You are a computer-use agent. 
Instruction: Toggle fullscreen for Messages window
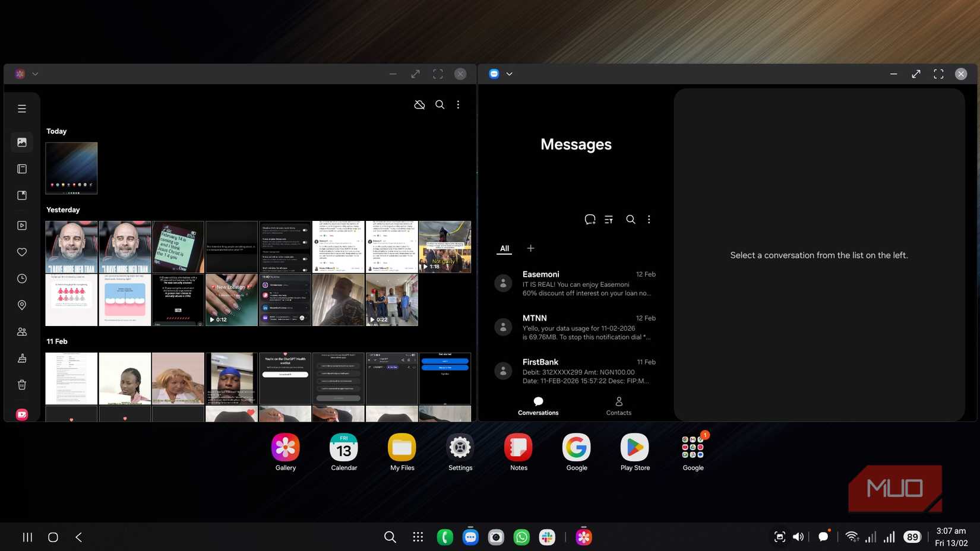[x=938, y=74]
